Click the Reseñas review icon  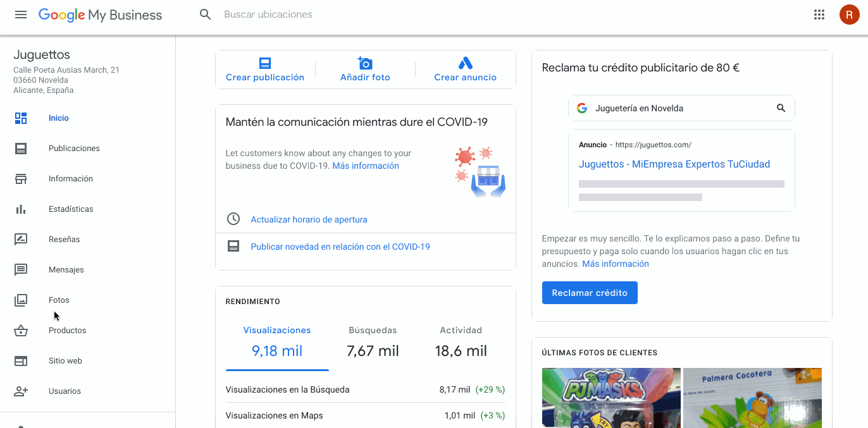click(x=21, y=240)
